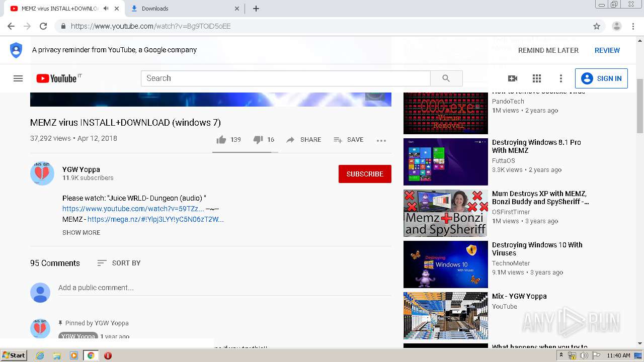Open the Memz Bonzi and SpySheriff thumbnail
This screenshot has width=644, height=362.
pos(446,213)
